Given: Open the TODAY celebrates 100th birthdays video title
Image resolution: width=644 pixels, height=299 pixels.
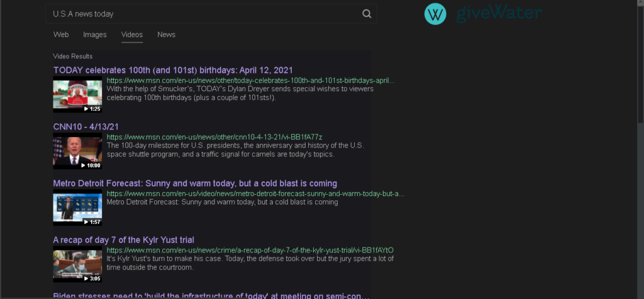Looking at the screenshot, I should 173,70.
